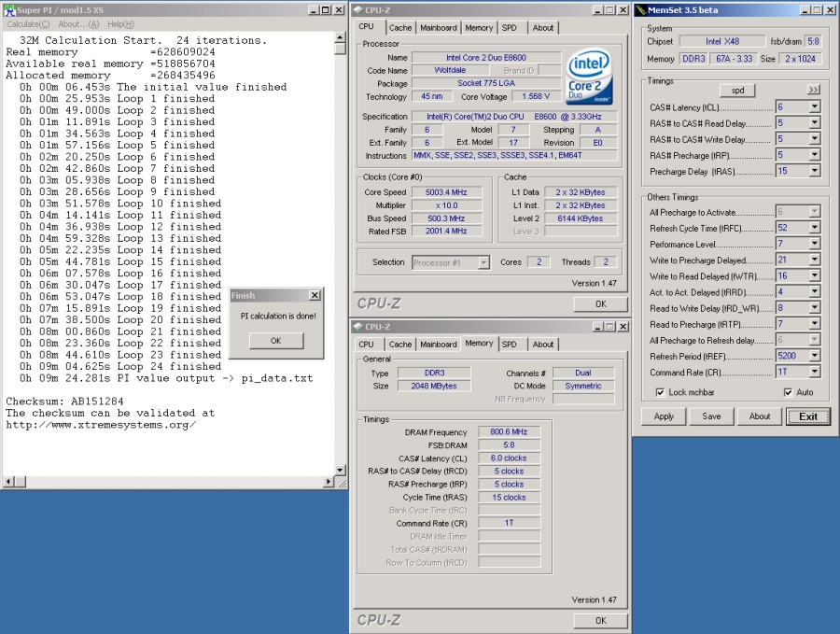Click OK in the Finish dialog
The width and height of the screenshot is (840, 634).
[x=276, y=341]
